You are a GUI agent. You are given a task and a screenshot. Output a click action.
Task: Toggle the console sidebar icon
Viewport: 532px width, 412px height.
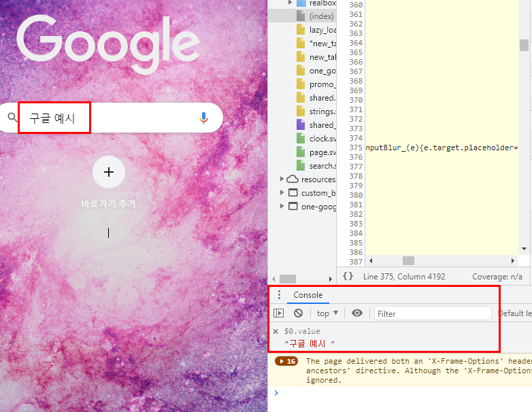[278, 313]
